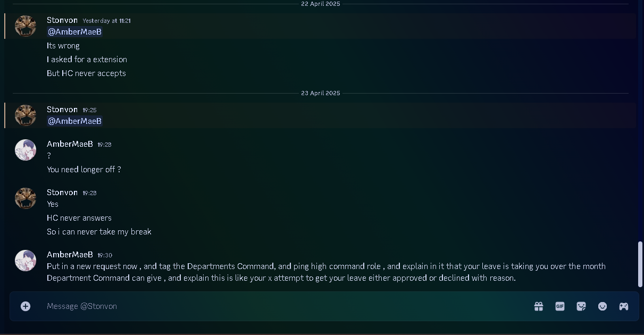Click the message 'HC never answers'
The image size is (644, 335).
(x=79, y=218)
